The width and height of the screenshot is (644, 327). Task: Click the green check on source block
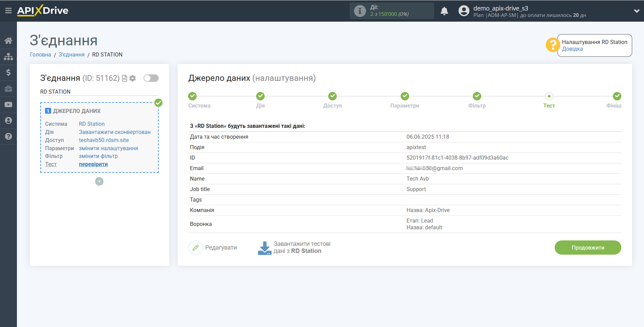[158, 103]
